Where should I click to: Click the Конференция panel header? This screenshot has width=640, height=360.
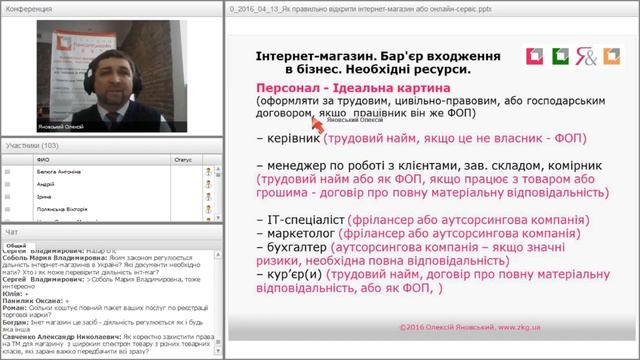point(112,9)
